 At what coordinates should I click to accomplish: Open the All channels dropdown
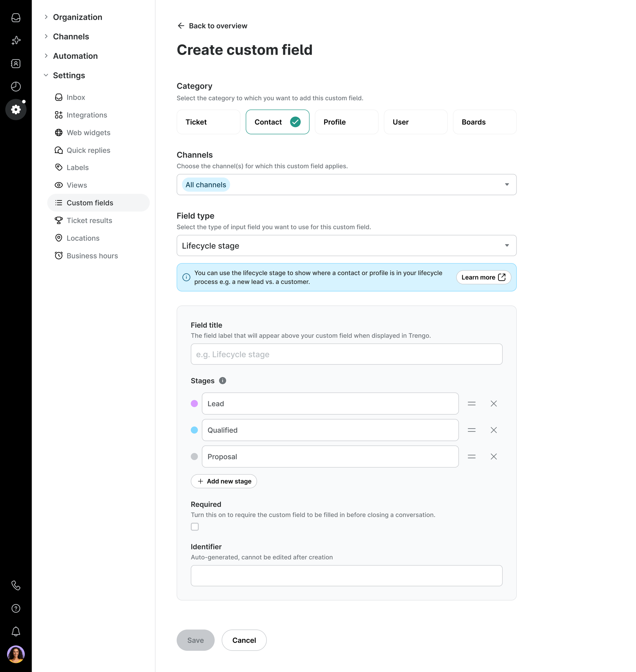(346, 185)
